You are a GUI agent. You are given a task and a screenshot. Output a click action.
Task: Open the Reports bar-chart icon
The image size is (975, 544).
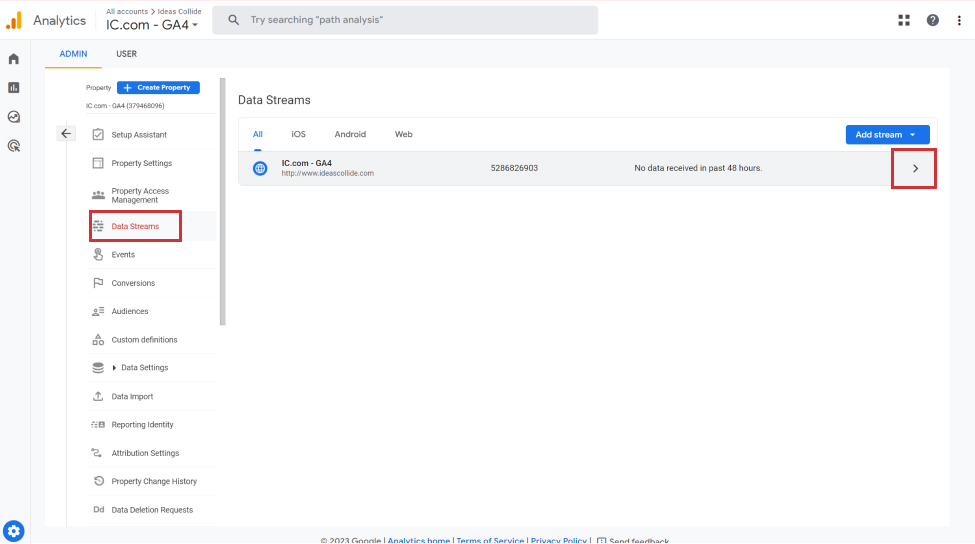14,88
